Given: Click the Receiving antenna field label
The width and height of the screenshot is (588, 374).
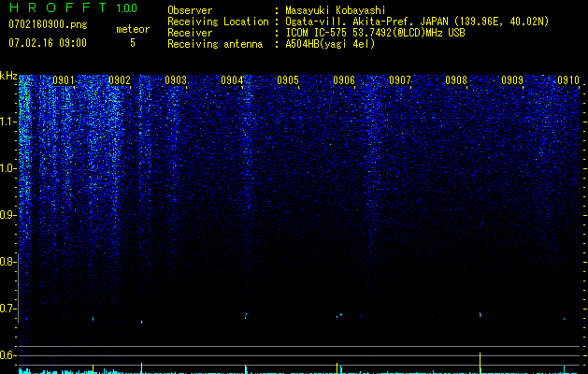Looking at the screenshot, I should point(215,44).
